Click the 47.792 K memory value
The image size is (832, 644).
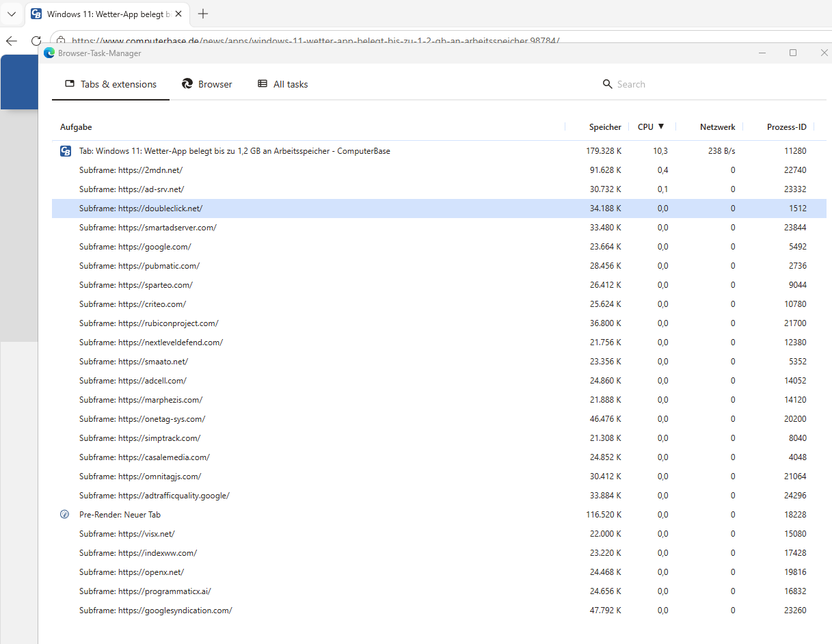606,611
